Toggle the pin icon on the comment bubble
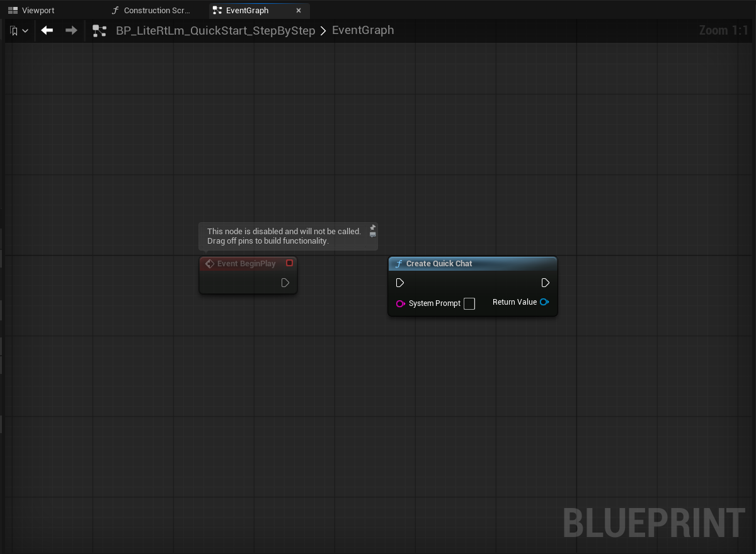 pos(373,227)
